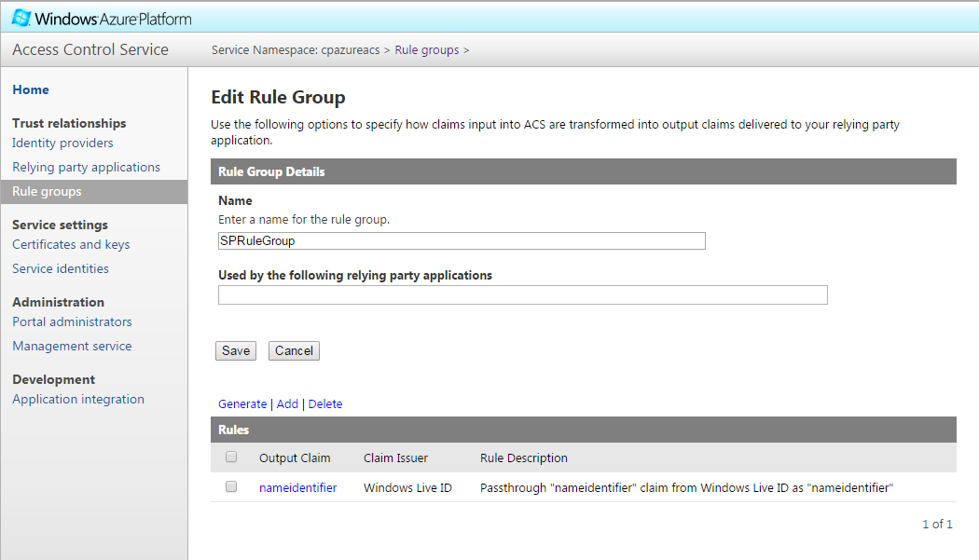
Task: Check the nameidentifier rule checkbox
Action: pos(231,486)
